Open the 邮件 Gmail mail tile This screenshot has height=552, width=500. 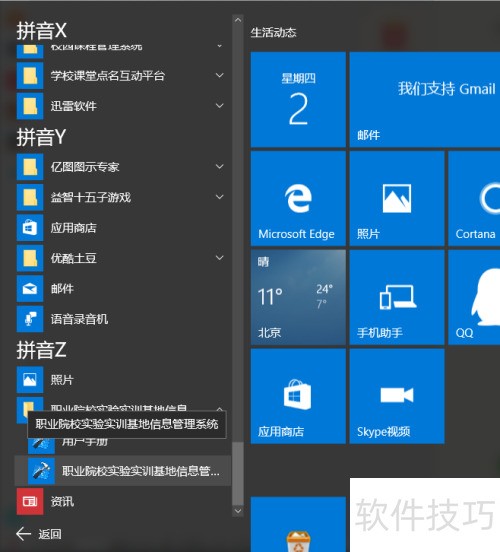(x=425, y=99)
